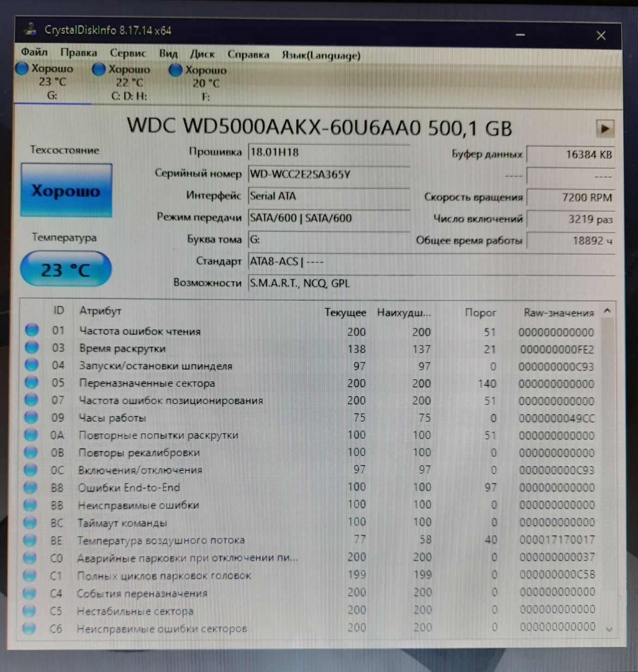Viewport: 638px width, 672px height.
Task: Click raw value 0000000049CC
Action: point(557,418)
